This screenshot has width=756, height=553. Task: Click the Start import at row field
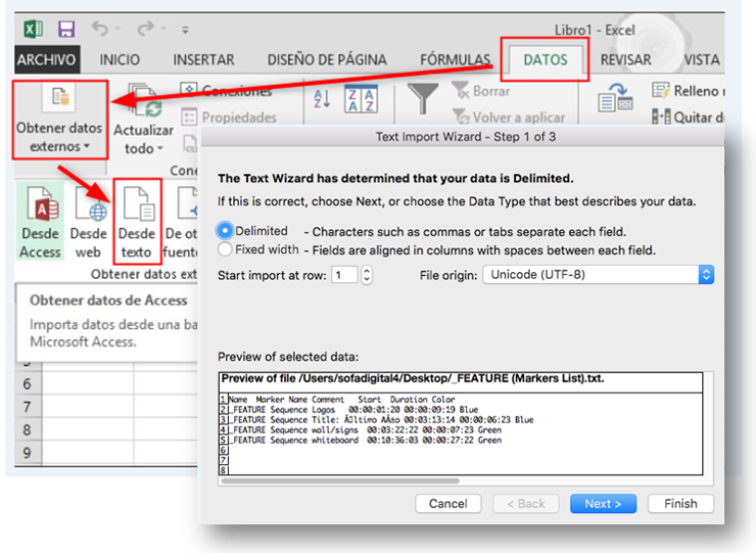click(345, 274)
